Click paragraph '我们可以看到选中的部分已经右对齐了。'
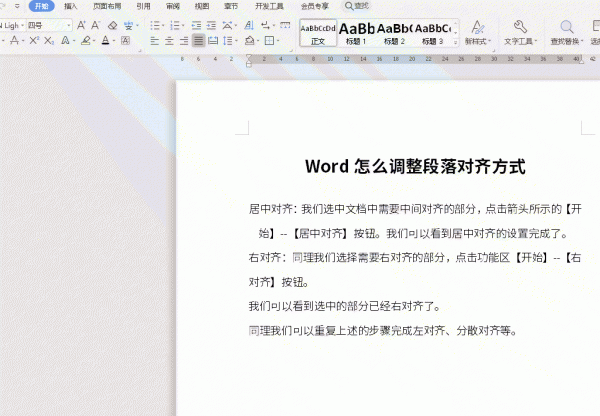Image resolution: width=600 pixels, height=416 pixels. click(x=345, y=306)
